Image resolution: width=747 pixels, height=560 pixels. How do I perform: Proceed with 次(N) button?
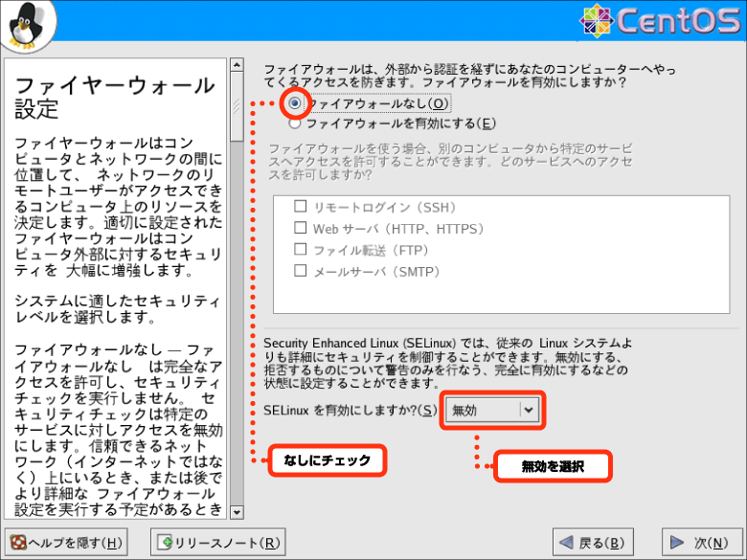(x=701, y=543)
